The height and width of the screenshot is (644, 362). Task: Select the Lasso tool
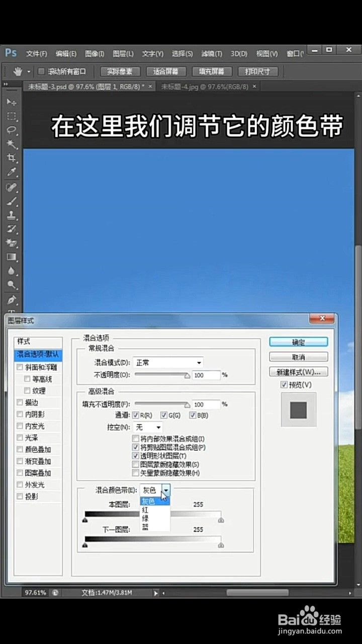(x=11, y=130)
